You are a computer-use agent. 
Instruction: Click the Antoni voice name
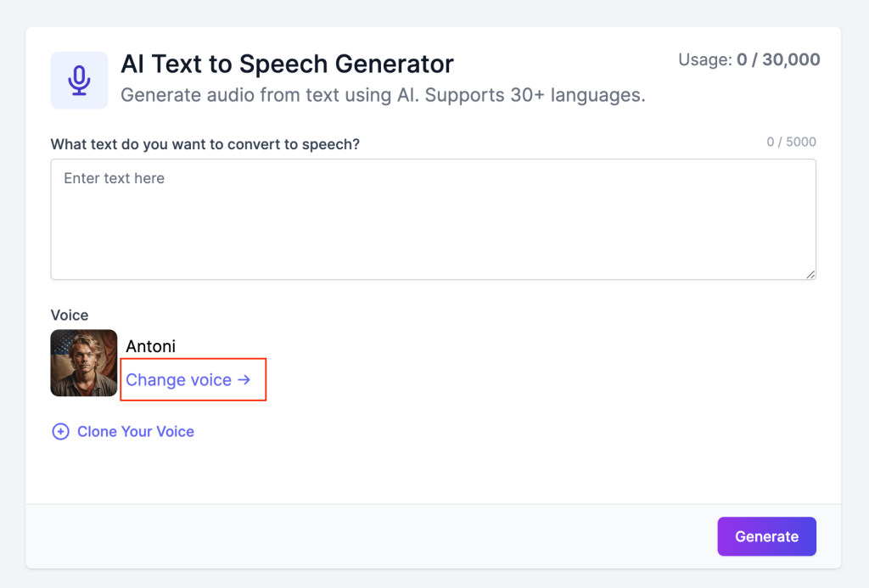pyautogui.click(x=150, y=346)
